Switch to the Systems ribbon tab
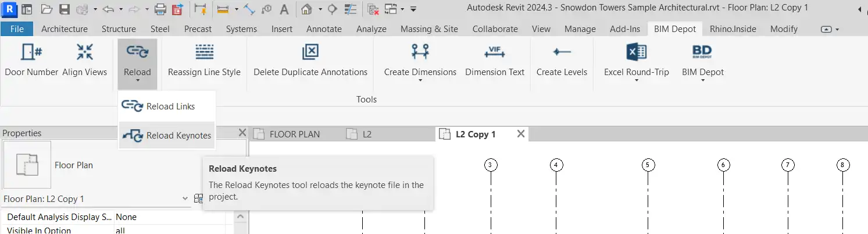The image size is (868, 234). [241, 29]
